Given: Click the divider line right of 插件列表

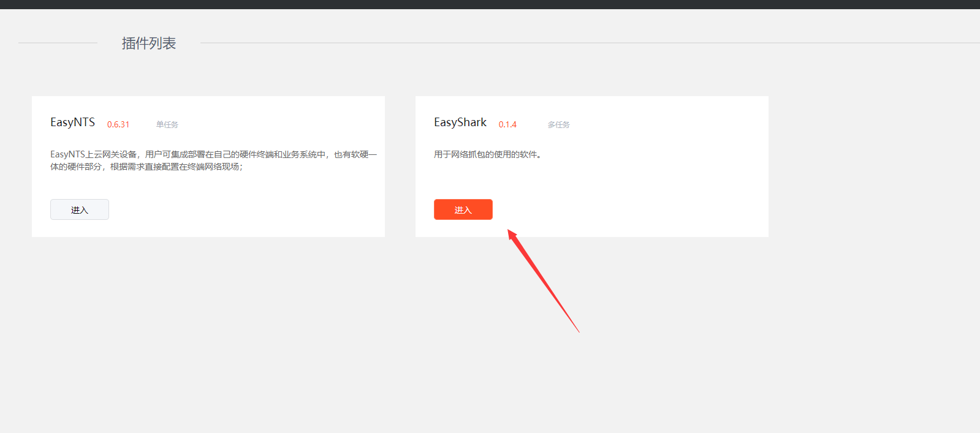Looking at the screenshot, I should point(552,43).
